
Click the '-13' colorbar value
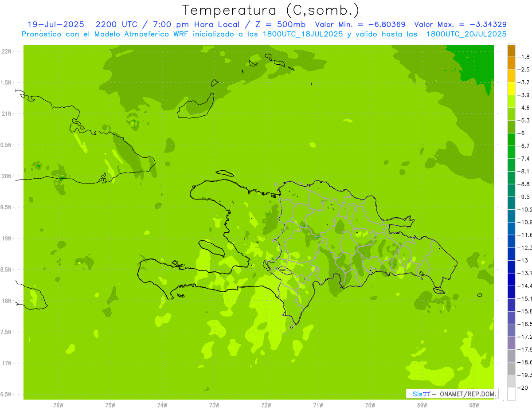click(x=523, y=260)
